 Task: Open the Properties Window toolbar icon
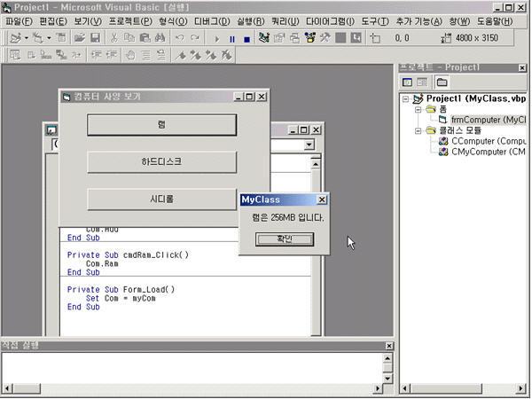[279, 38]
